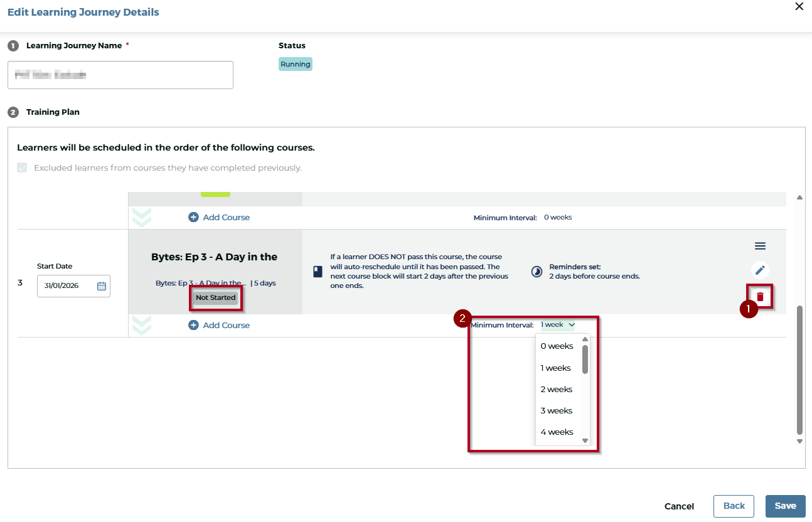Pick the 4 weeks interval option

coord(557,432)
